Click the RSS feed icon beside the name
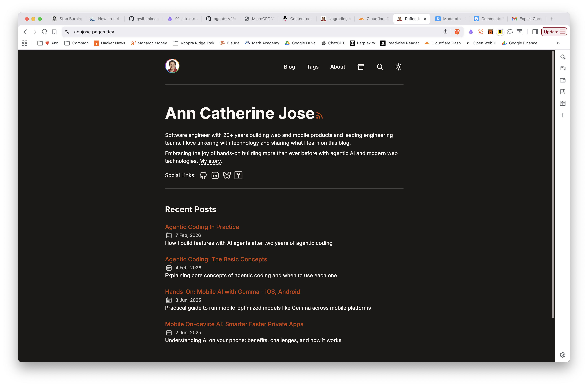This screenshot has height=386, width=588. (x=320, y=115)
